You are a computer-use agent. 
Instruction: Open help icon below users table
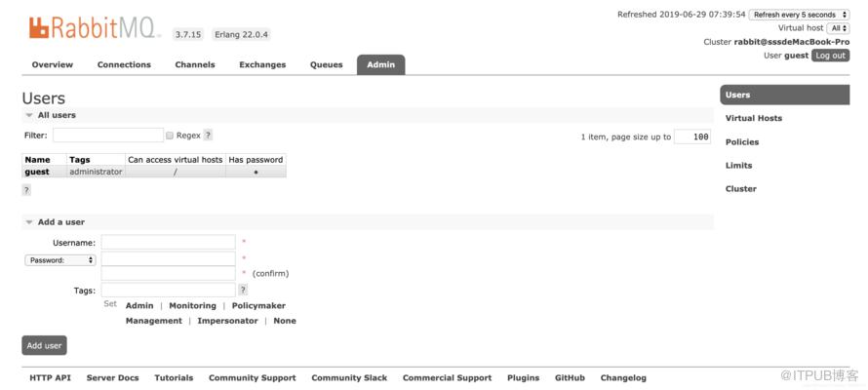pyautogui.click(x=26, y=190)
